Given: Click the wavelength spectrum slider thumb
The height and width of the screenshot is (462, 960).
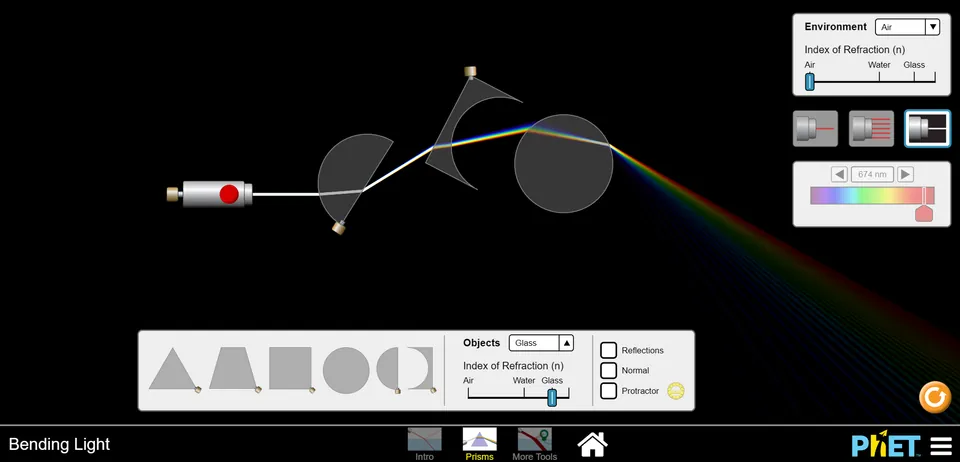Looking at the screenshot, I should click(924, 214).
